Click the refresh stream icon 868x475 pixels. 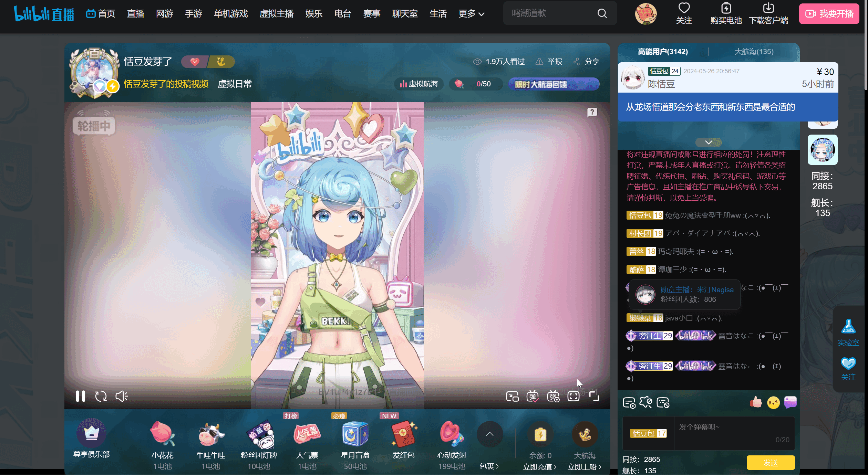(101, 396)
